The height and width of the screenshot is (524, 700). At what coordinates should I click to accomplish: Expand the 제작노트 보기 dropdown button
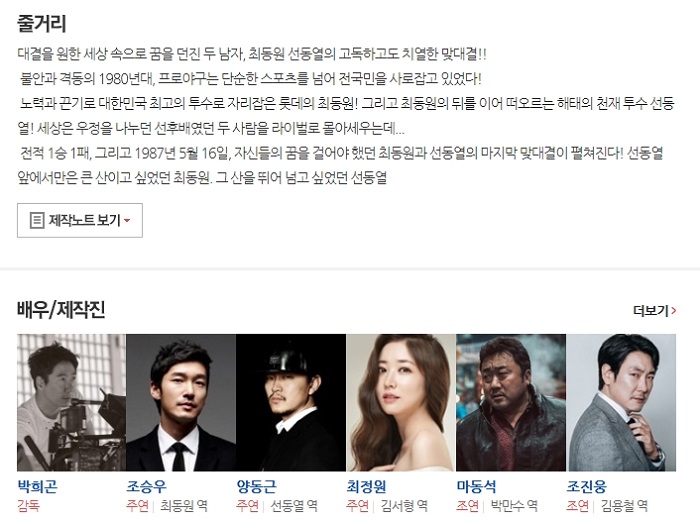pyautogui.click(x=80, y=220)
